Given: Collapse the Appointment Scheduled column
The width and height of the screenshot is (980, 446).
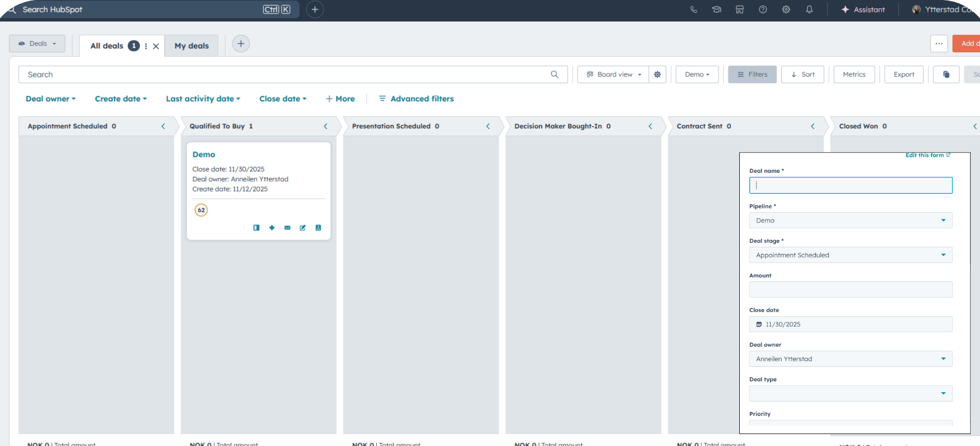Looking at the screenshot, I should (163, 126).
